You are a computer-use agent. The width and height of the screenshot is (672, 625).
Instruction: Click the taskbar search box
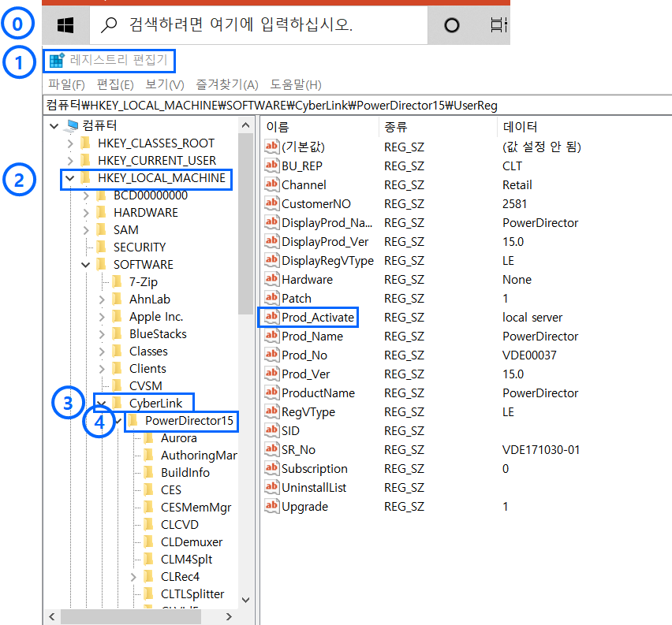pyautogui.click(x=259, y=25)
